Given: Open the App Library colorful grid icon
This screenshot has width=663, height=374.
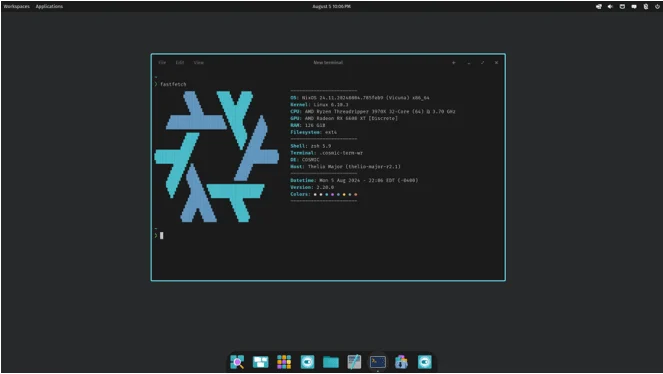Looking at the screenshot, I should [x=284, y=362].
